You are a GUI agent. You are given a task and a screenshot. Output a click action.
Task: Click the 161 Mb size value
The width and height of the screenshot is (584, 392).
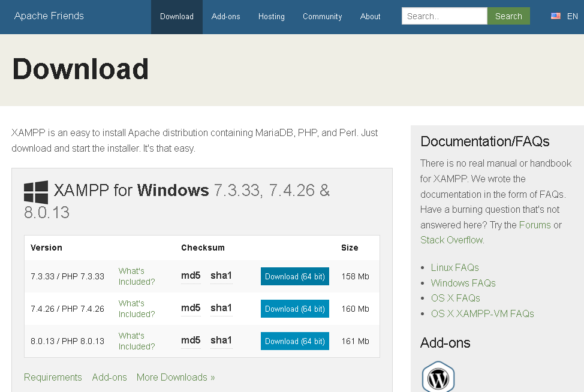click(x=356, y=342)
